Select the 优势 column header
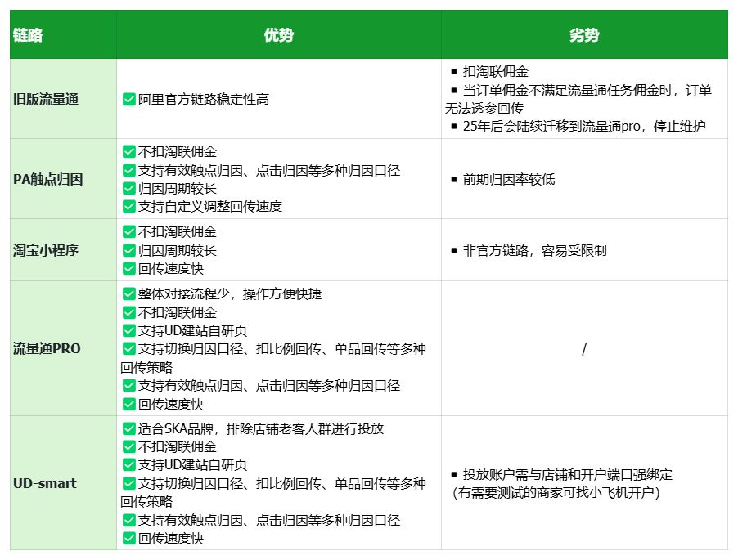Screen dimensions: 738x560 [279, 35]
